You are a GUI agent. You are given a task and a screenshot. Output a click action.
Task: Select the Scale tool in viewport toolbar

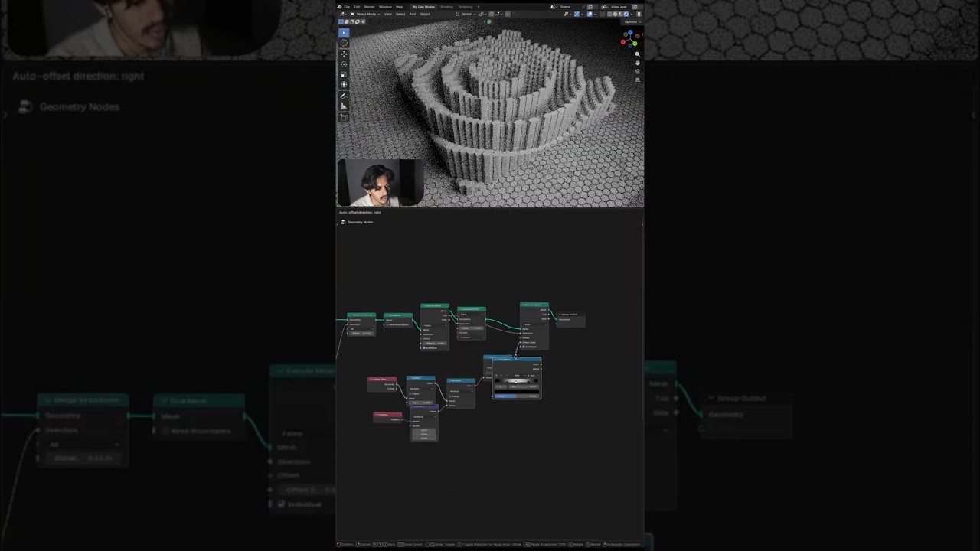[344, 74]
